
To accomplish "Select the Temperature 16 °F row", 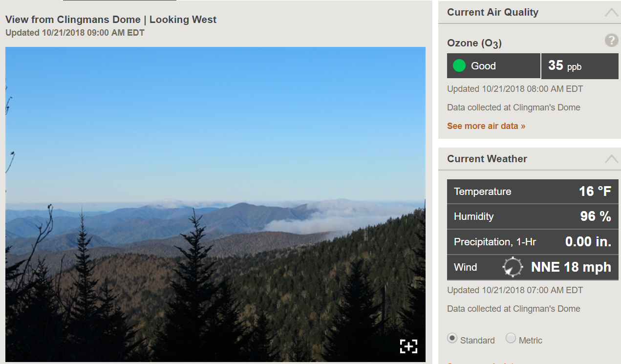I will coord(533,192).
